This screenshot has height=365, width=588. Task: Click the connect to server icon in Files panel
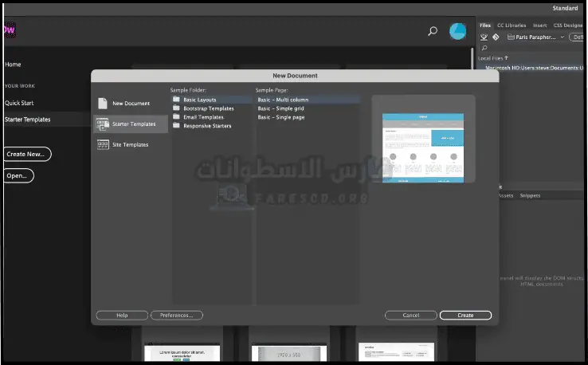tap(484, 37)
